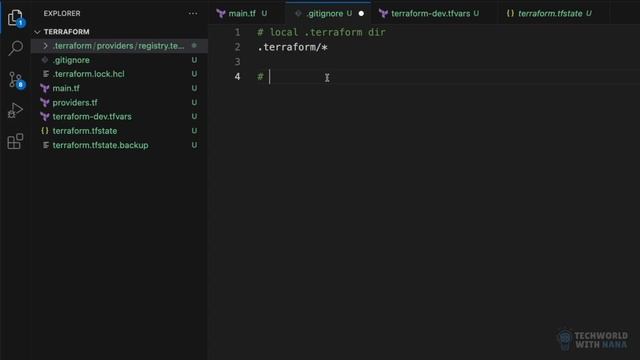This screenshot has height=360, width=640.
Task: Place cursor on '.terraform/*' line
Action: click(x=293, y=47)
